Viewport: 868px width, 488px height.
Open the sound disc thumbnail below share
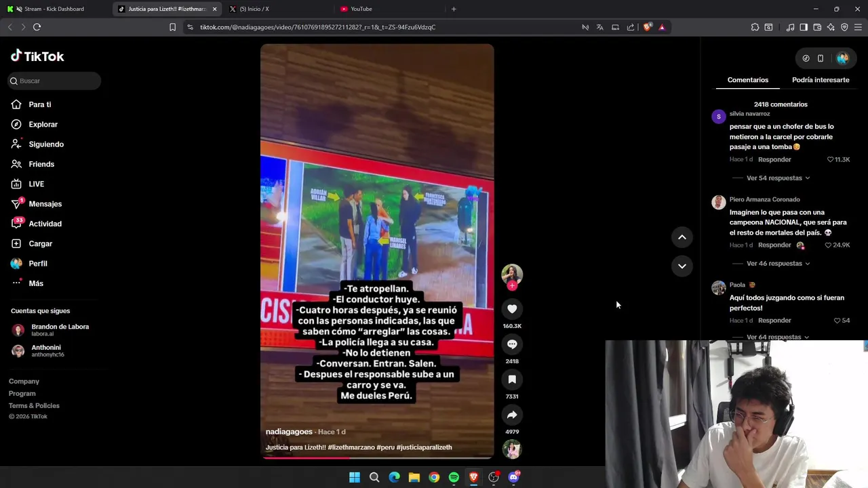[x=512, y=449]
